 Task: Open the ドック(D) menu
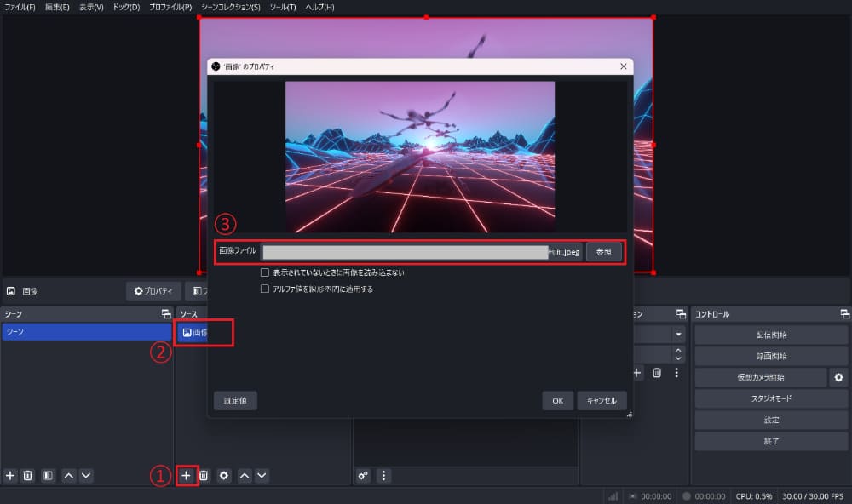pyautogui.click(x=126, y=7)
